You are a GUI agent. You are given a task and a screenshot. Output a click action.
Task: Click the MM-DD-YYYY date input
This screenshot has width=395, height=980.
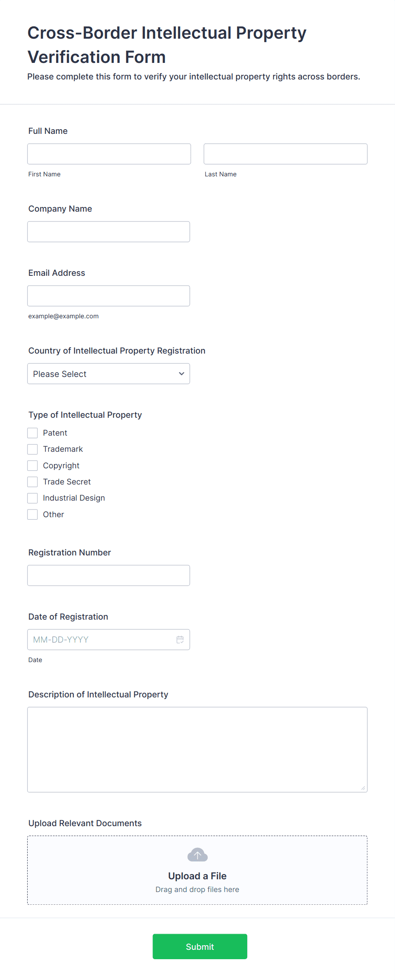(109, 640)
